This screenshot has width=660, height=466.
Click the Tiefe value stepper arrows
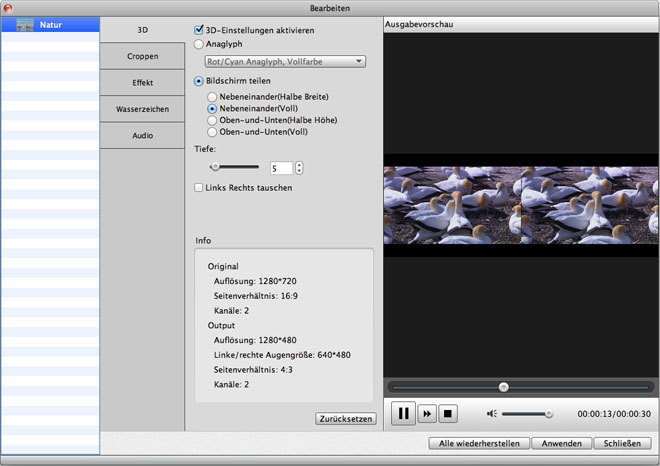point(299,168)
